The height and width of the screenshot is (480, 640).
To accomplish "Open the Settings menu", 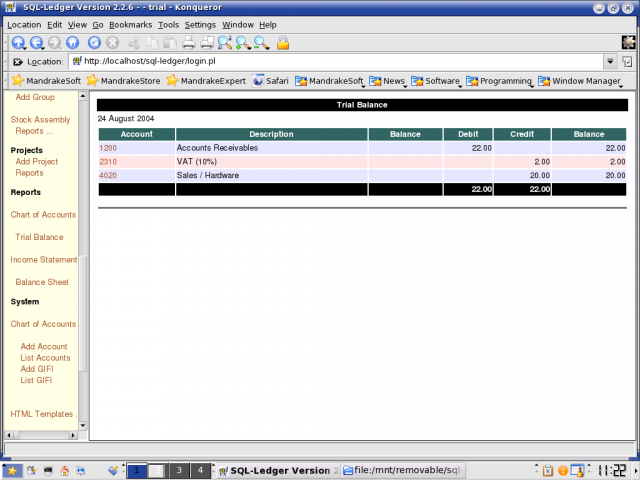I will [200, 24].
